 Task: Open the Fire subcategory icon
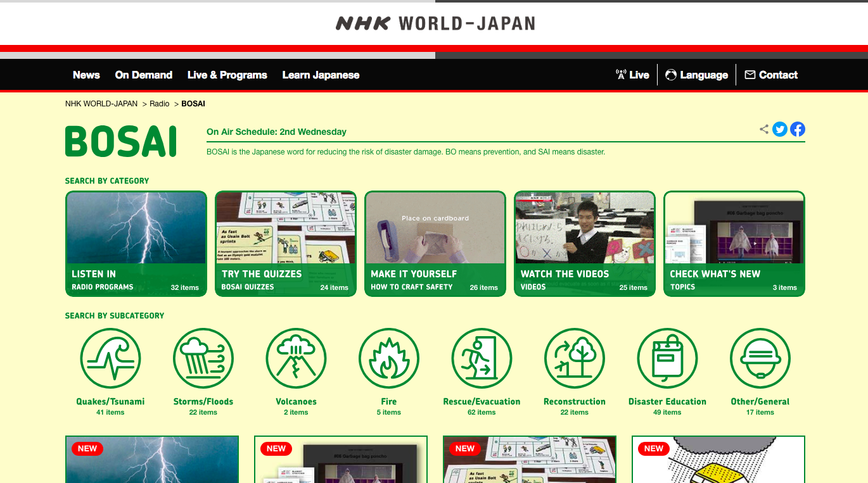click(x=389, y=358)
